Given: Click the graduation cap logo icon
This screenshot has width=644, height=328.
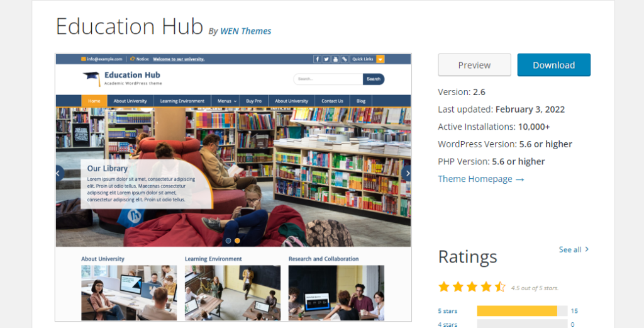Looking at the screenshot, I should pyautogui.click(x=92, y=79).
